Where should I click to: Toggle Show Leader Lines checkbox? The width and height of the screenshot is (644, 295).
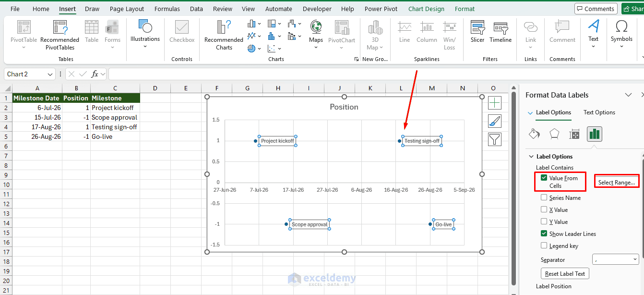pos(544,234)
